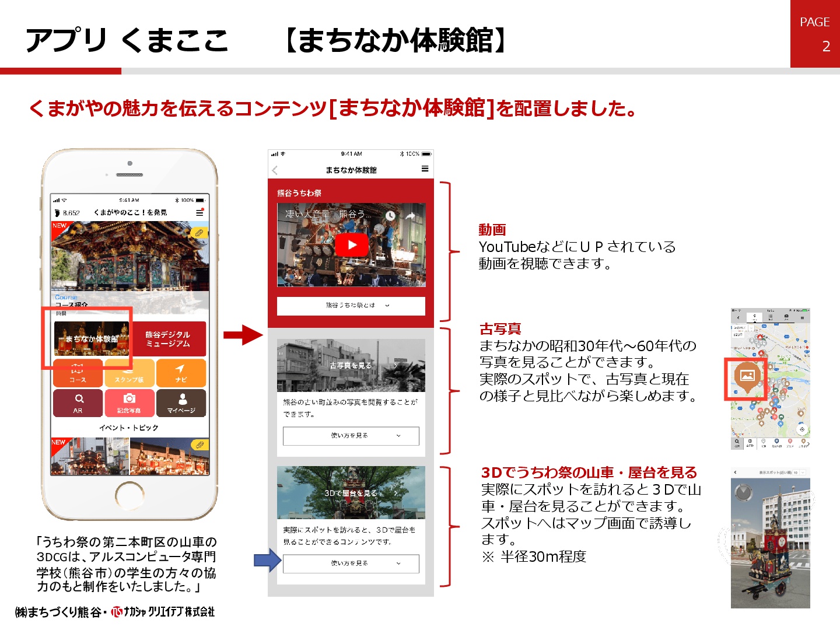Viewport: 840px width, 630px height.
Task: Select the map pin tab in the map screen
Action: 755,317
